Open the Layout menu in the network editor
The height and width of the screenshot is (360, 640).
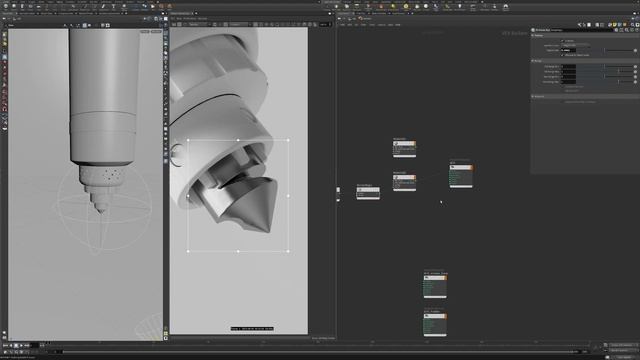(382, 24)
